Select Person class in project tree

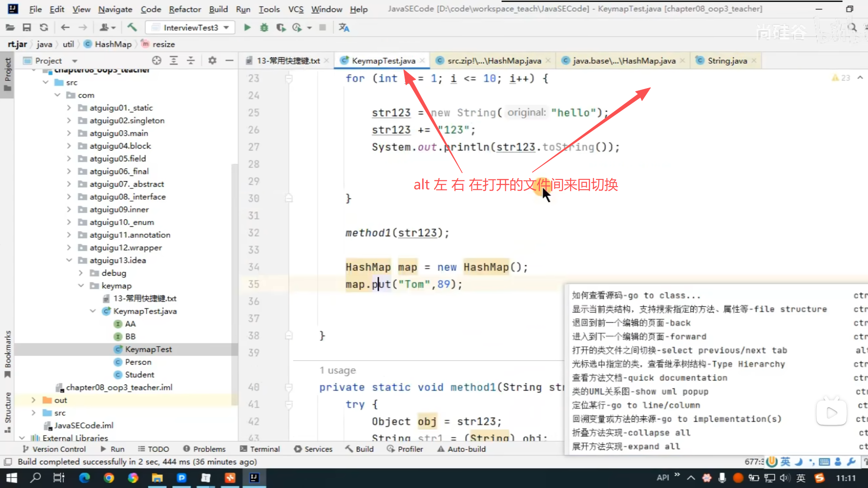[138, 362]
